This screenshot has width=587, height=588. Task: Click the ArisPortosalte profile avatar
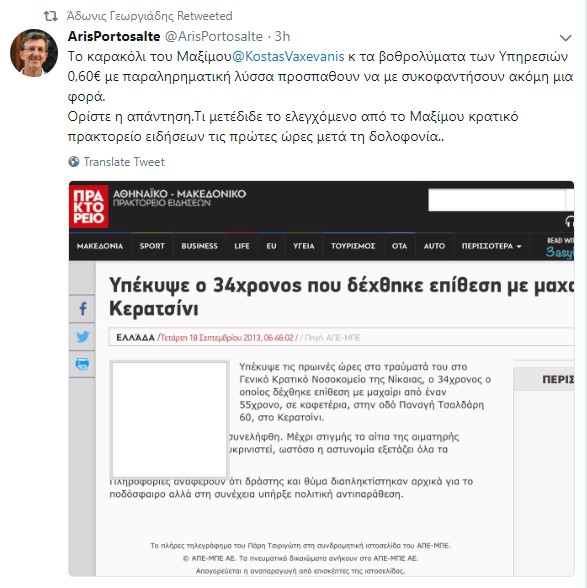[x=34, y=53]
